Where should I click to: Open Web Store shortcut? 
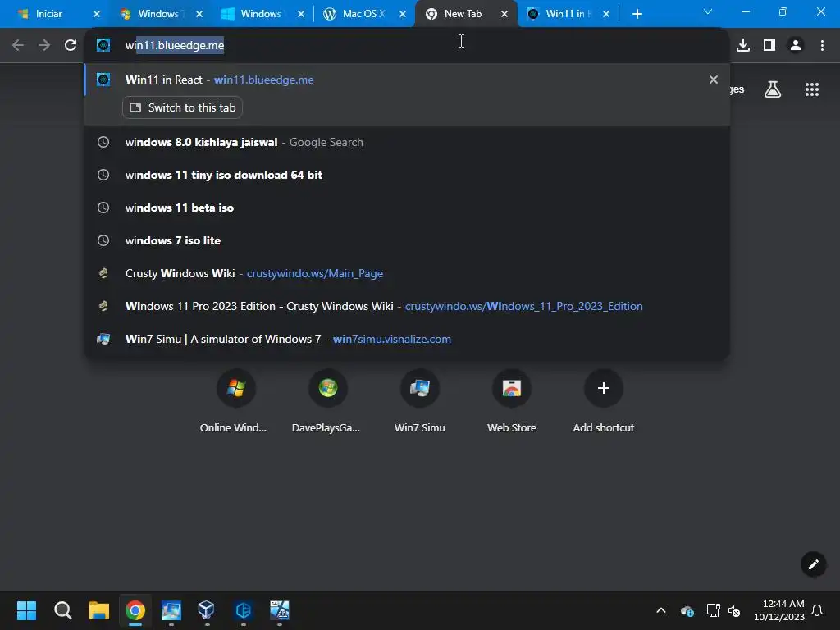[512, 401]
